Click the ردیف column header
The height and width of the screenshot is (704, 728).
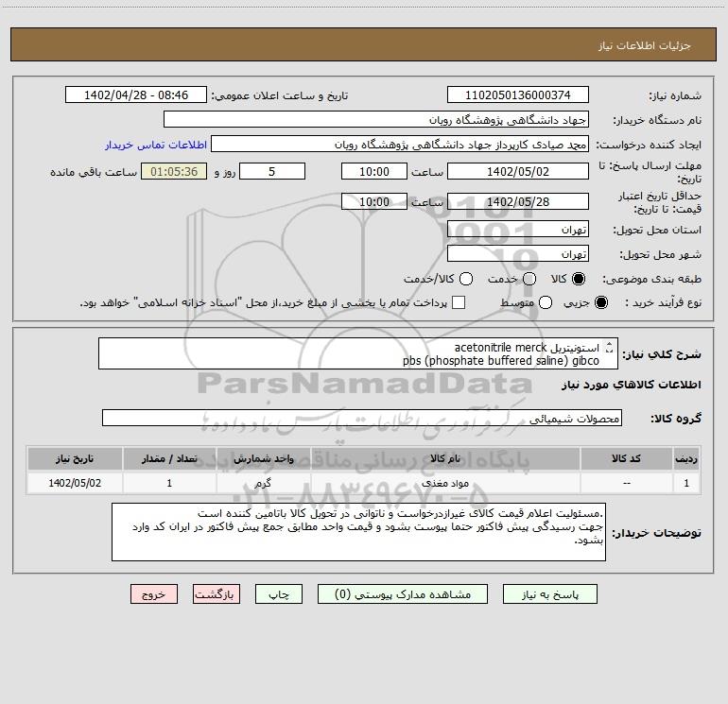pos(686,458)
